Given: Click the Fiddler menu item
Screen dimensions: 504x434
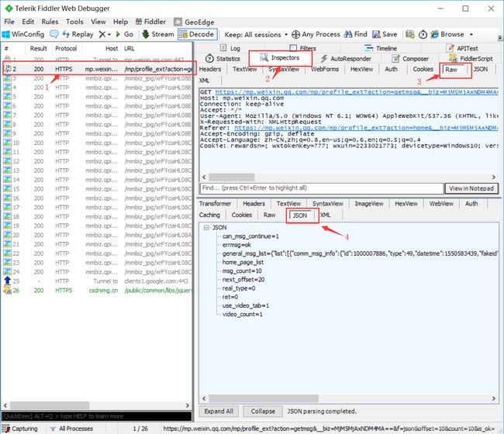Looking at the screenshot, I should (x=150, y=22).
